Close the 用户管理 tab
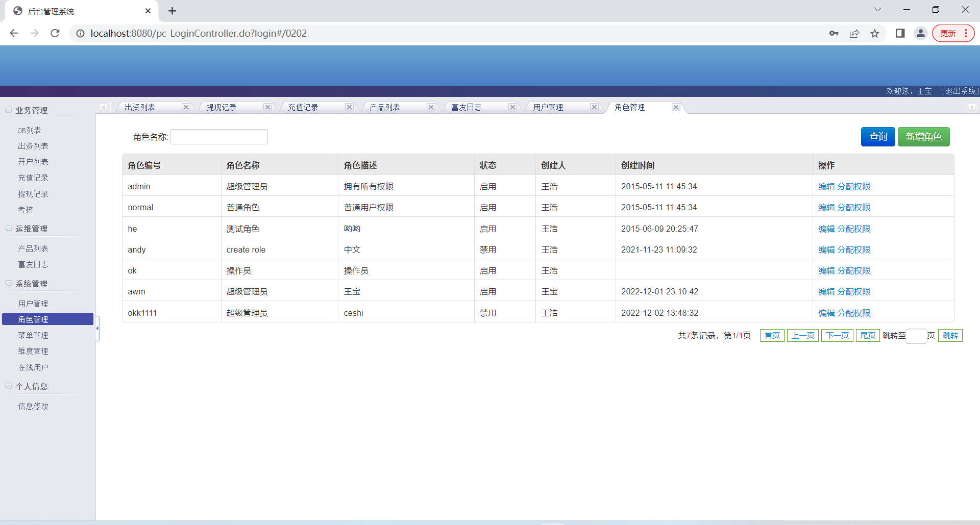980x525 pixels. (594, 107)
